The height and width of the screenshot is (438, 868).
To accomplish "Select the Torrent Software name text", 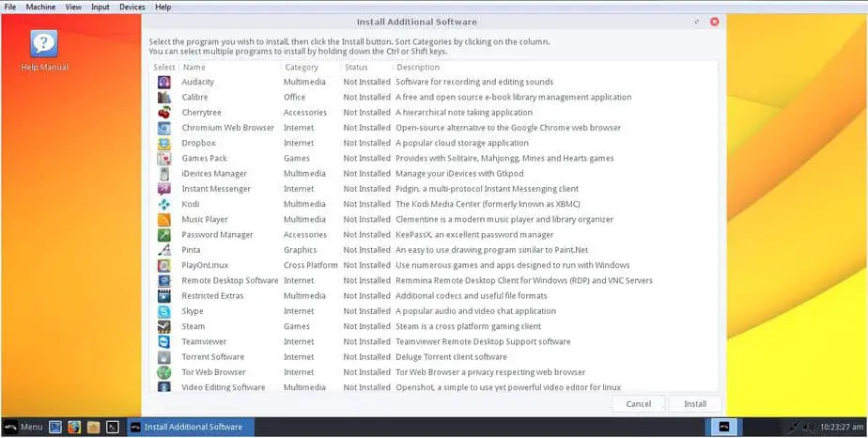I will point(212,357).
